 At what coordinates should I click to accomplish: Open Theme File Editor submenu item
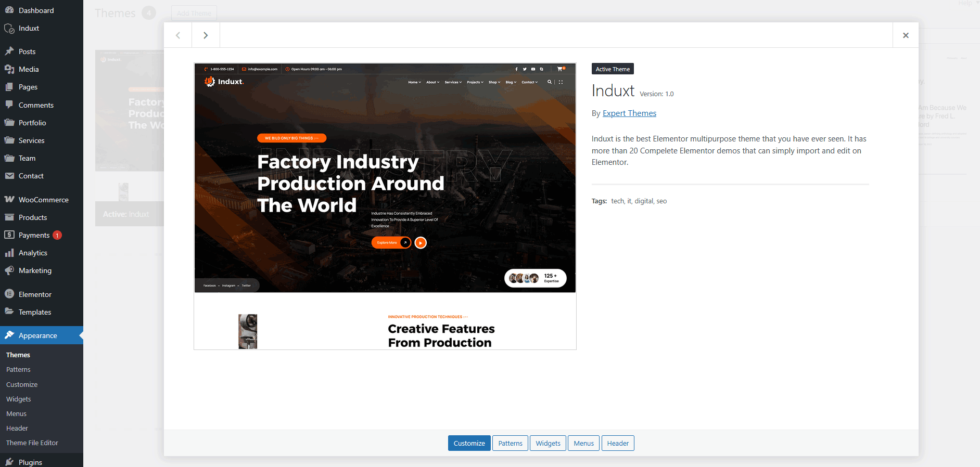(x=32, y=443)
